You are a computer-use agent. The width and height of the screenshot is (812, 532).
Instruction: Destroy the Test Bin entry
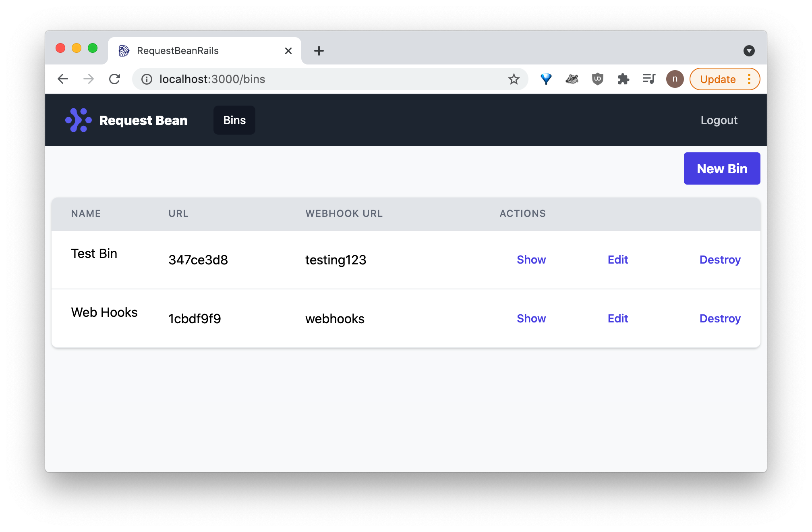coord(720,260)
